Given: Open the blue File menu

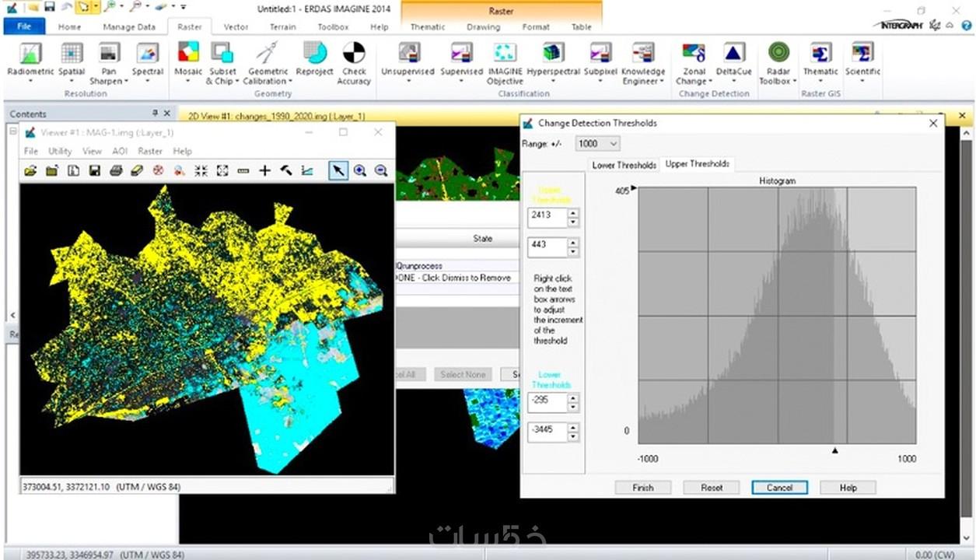Looking at the screenshot, I should [x=24, y=26].
